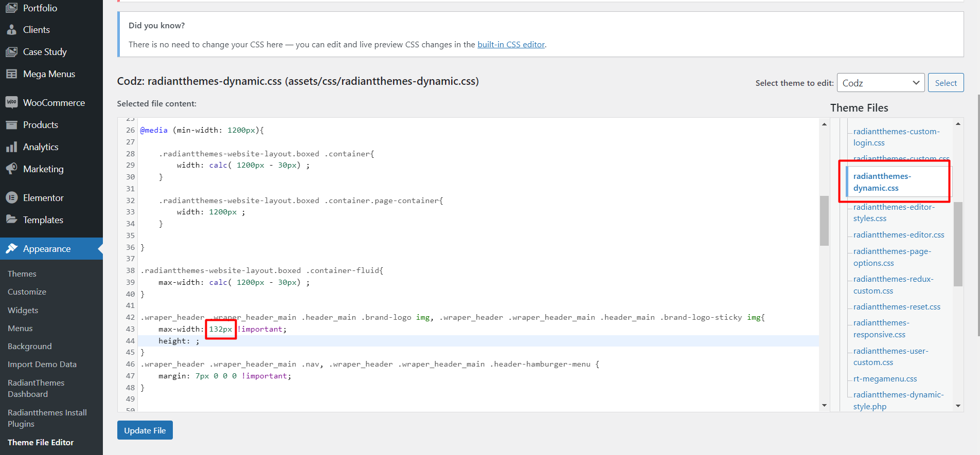
Task: Select Theme File Editor submenu
Action: [x=41, y=442]
